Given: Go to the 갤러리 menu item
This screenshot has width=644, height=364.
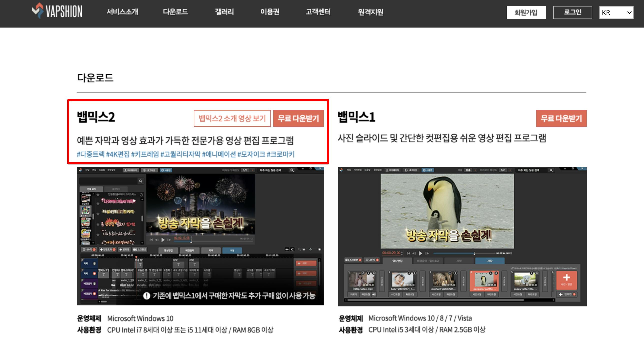Looking at the screenshot, I should click(224, 12).
